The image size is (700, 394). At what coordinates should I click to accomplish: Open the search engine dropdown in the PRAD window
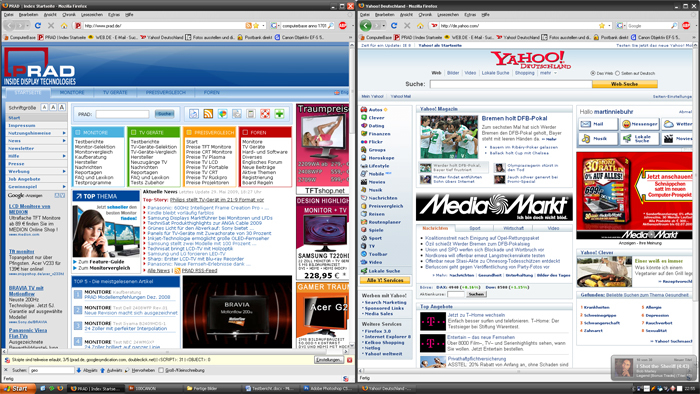(275, 26)
